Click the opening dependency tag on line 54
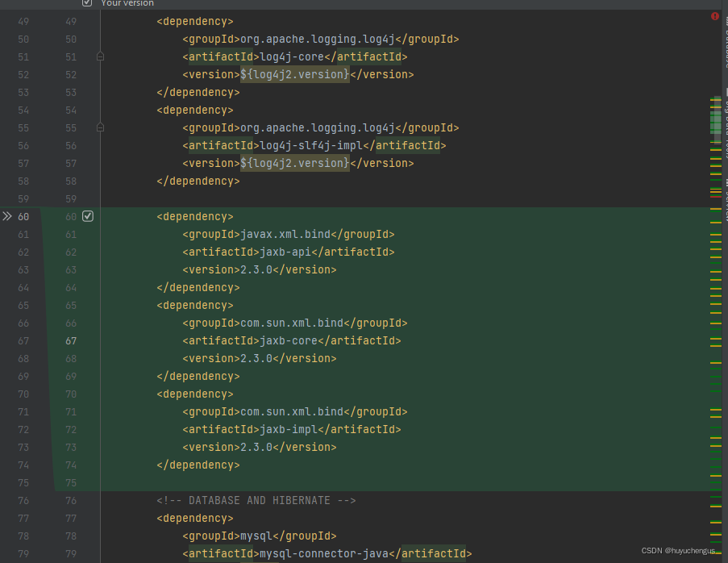The image size is (728, 563). point(195,110)
